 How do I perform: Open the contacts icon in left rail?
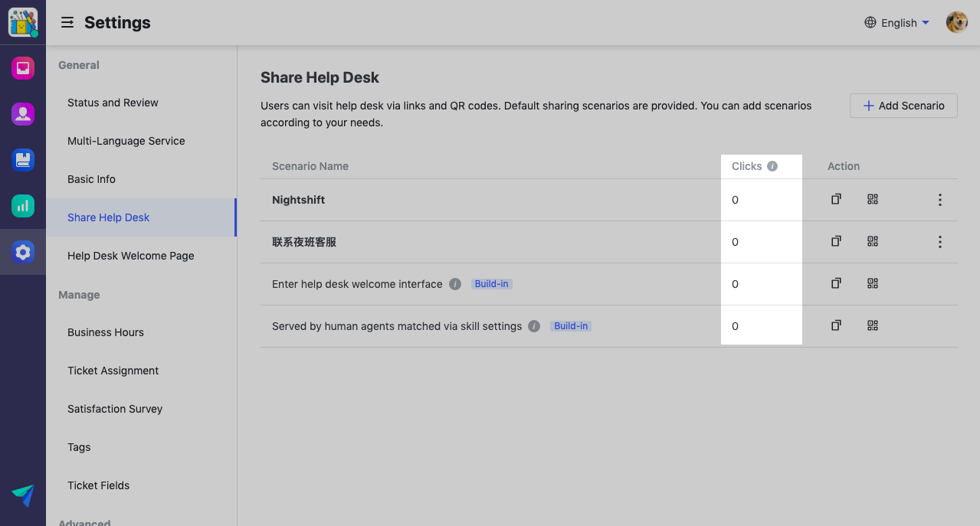[23, 114]
